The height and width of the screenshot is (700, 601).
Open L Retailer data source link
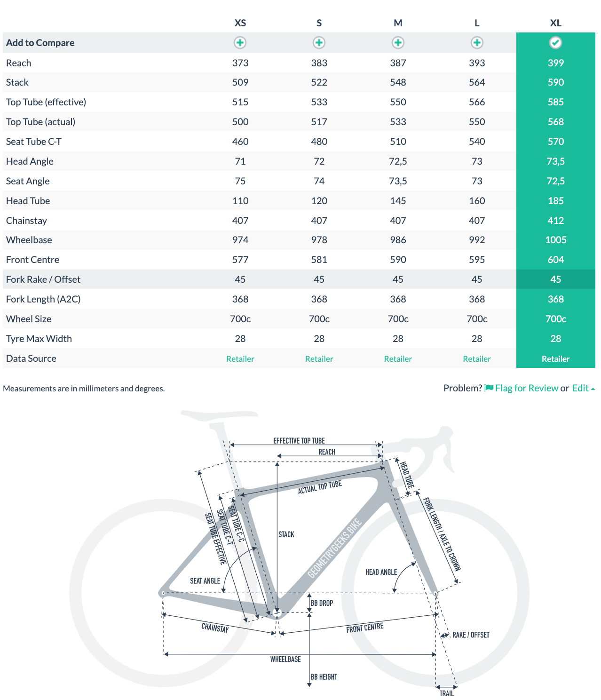click(x=477, y=359)
